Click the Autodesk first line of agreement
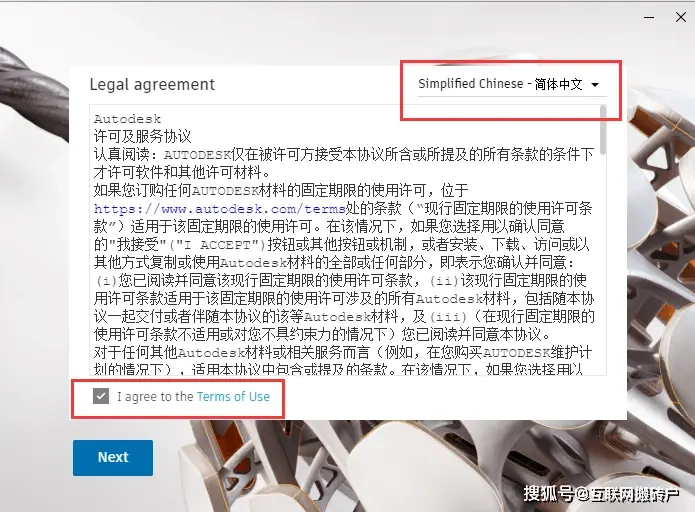 point(128,119)
